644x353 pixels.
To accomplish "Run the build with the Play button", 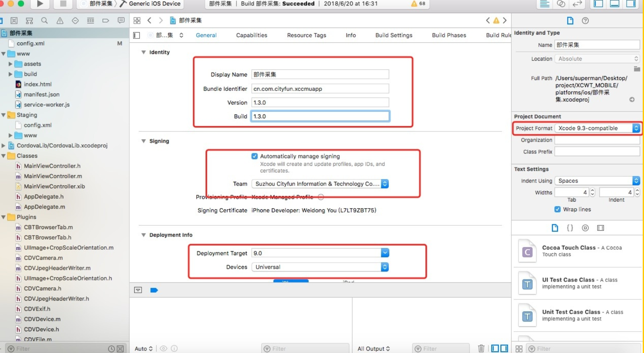I will coord(40,4).
